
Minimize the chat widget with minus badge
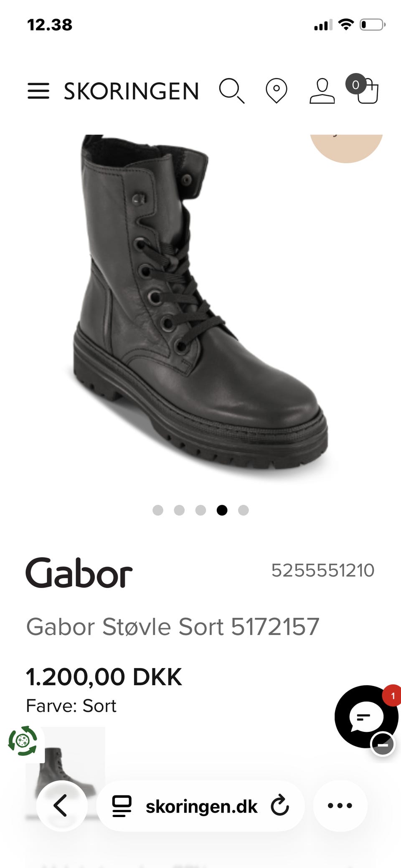(x=383, y=744)
